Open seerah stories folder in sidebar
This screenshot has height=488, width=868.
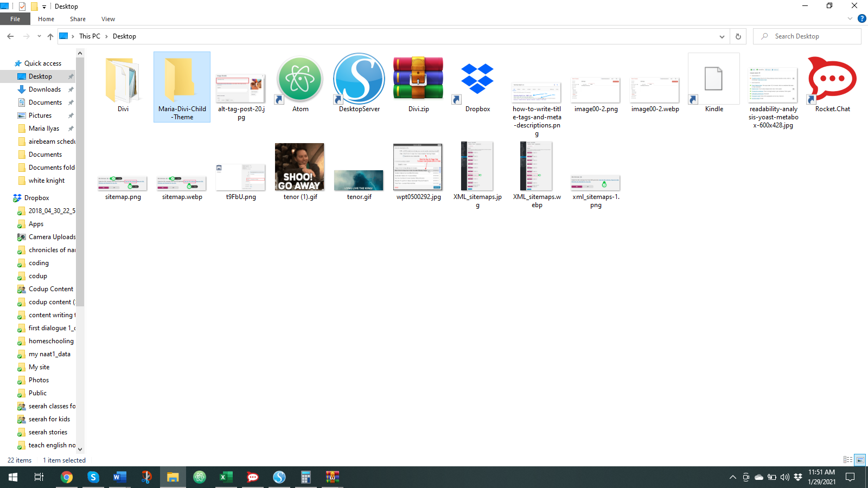48,432
